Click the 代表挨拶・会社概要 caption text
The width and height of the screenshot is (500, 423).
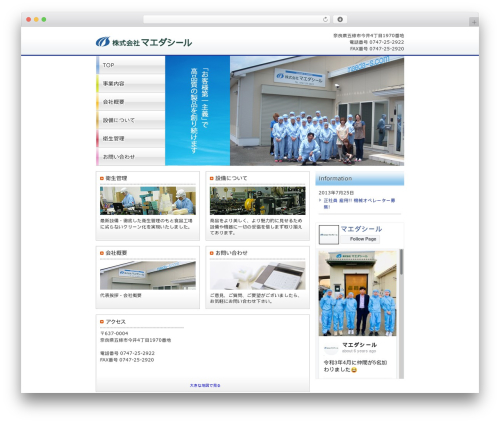click(x=121, y=295)
